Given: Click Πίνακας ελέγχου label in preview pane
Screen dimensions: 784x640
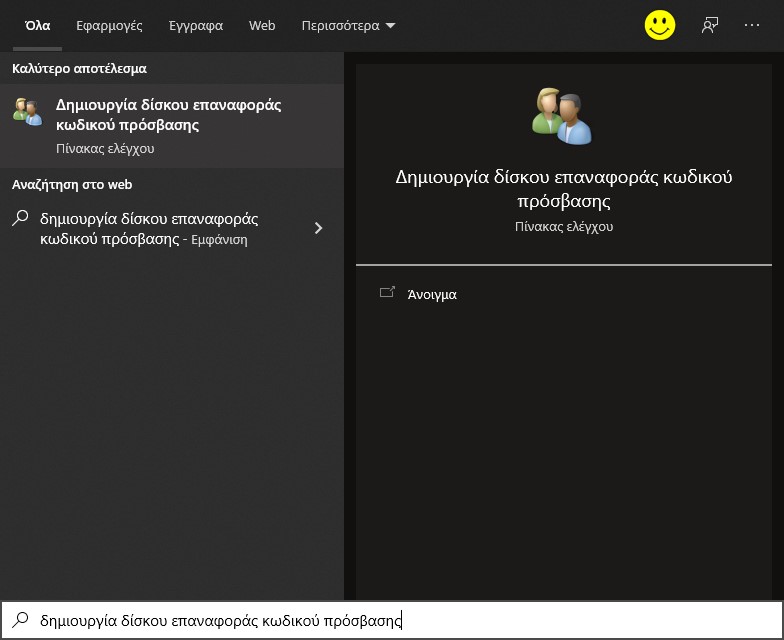Looking at the screenshot, I should pos(564,226).
